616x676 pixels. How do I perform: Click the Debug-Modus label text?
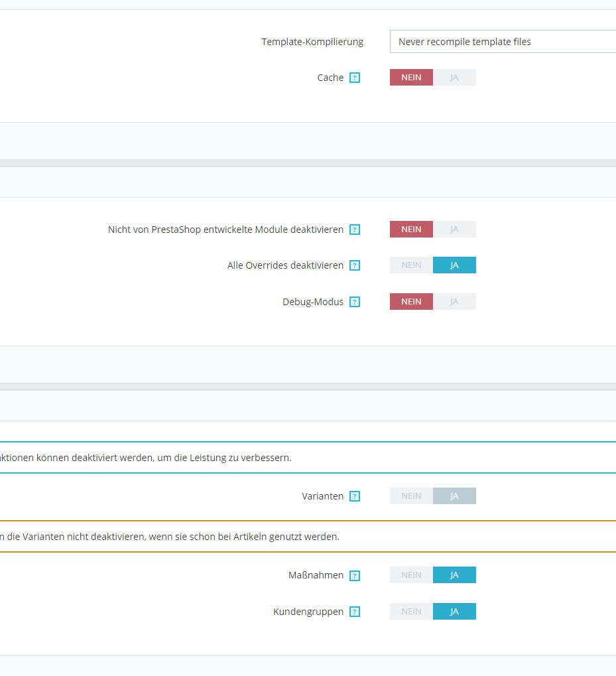click(313, 302)
